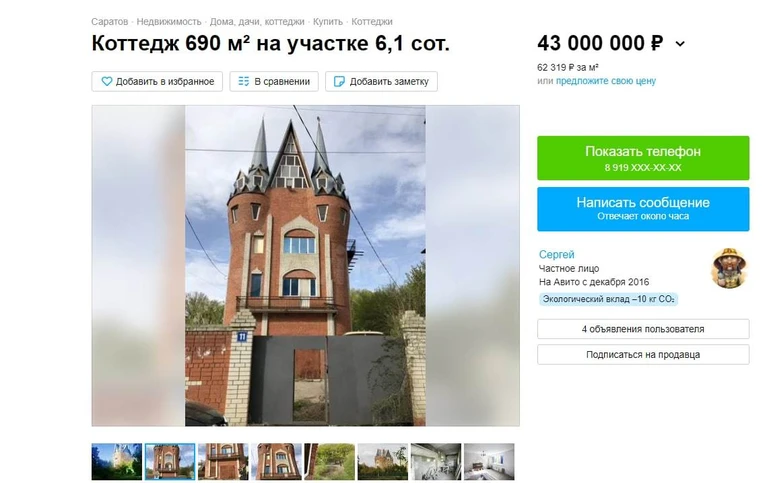Select the garden photo thumbnail
The image size is (767, 483).
point(329,461)
